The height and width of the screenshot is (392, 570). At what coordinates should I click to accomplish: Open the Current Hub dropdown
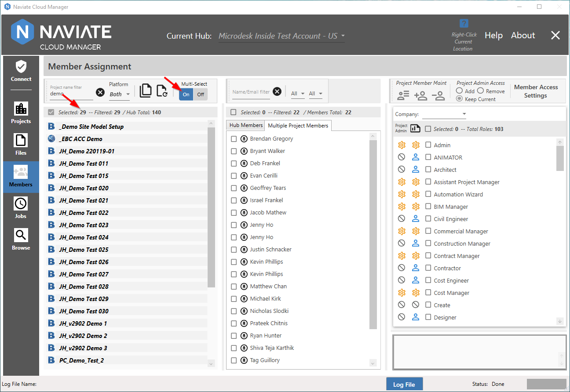(x=281, y=36)
